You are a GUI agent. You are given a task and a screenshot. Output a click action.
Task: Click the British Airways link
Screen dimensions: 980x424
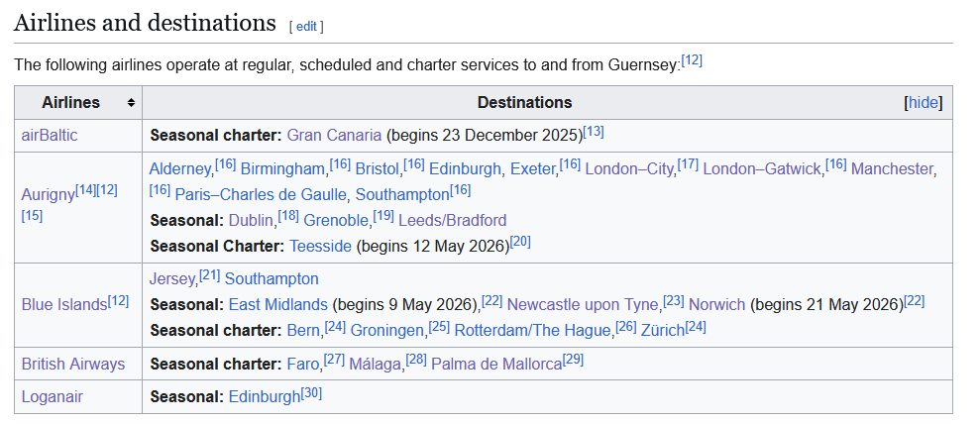tap(73, 364)
